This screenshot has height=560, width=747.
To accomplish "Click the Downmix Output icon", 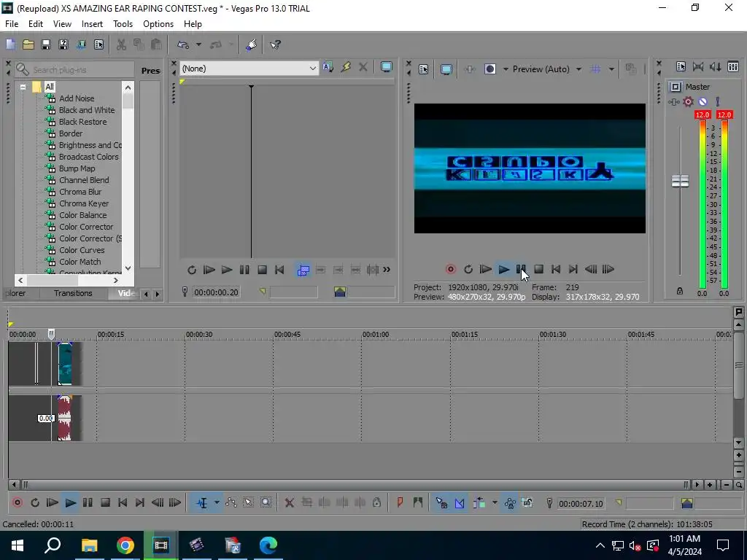I will pyautogui.click(x=698, y=67).
